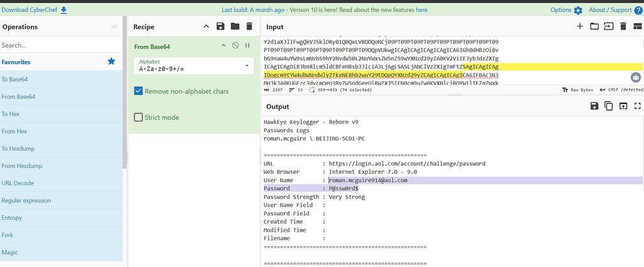Click the password value P@ssw0rd$
644x267 pixels.
coord(343,188)
